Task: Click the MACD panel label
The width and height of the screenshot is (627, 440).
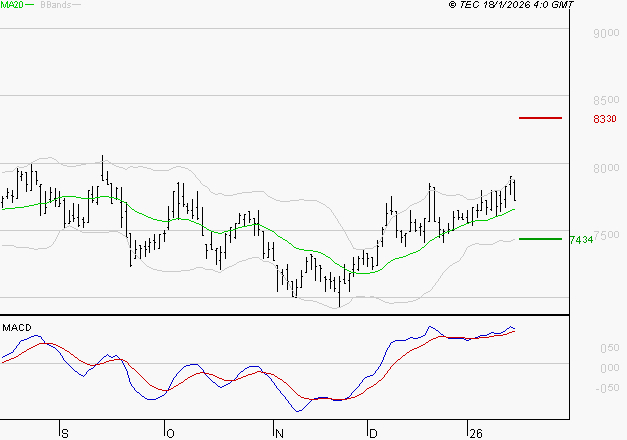Action: pyautogui.click(x=17, y=328)
